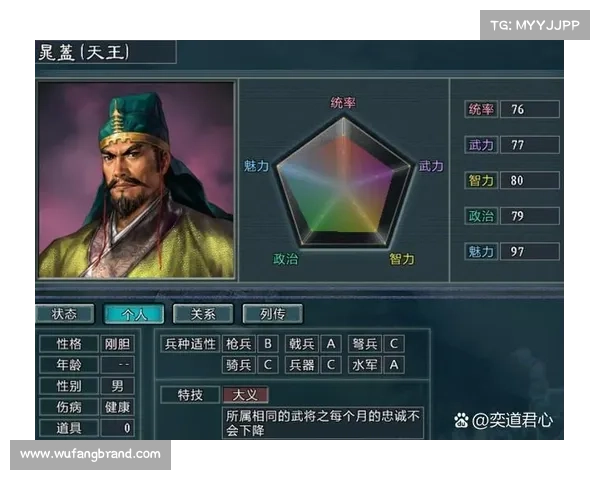
Task: Open the 状态 tab
Action: tap(64, 314)
